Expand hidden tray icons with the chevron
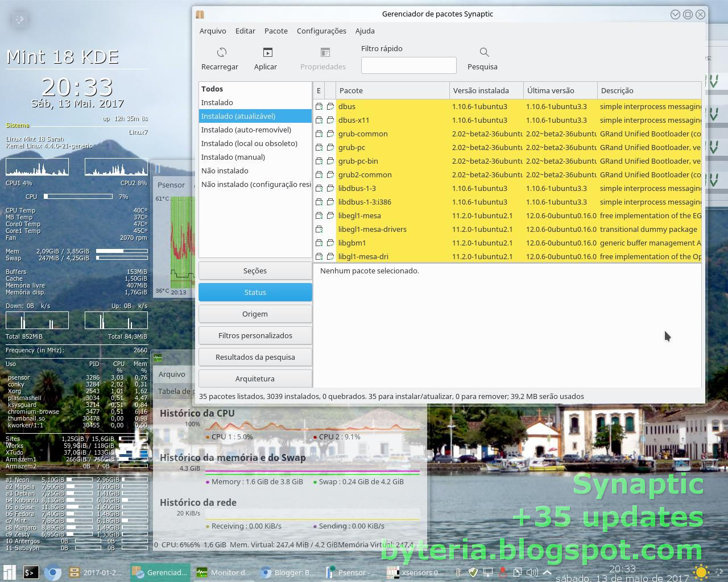The image size is (728, 582). click(x=547, y=572)
